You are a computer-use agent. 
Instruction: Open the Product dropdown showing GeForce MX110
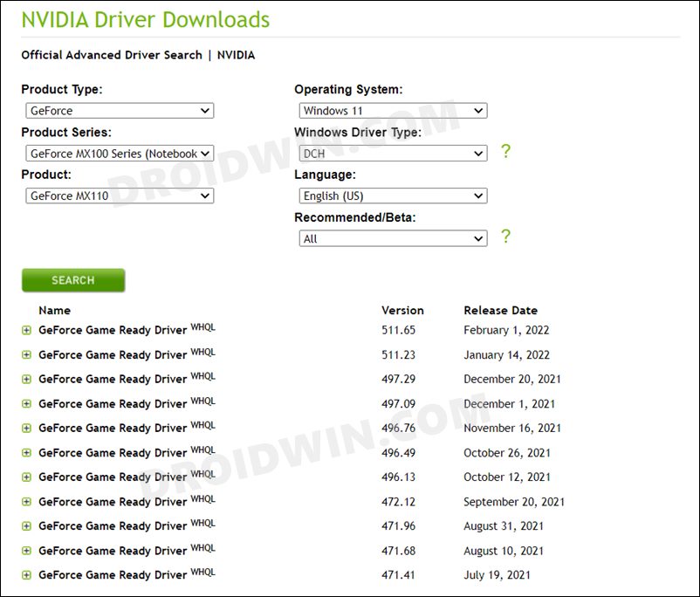point(120,196)
